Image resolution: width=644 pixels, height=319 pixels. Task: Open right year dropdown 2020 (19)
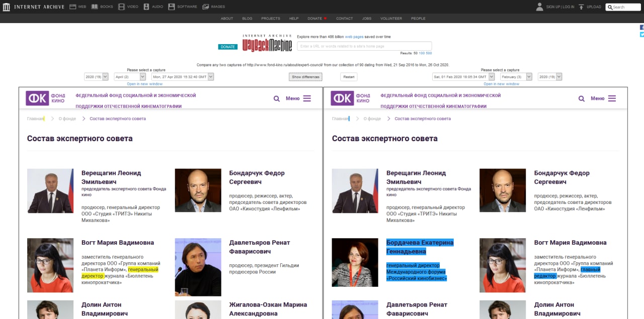(550, 77)
